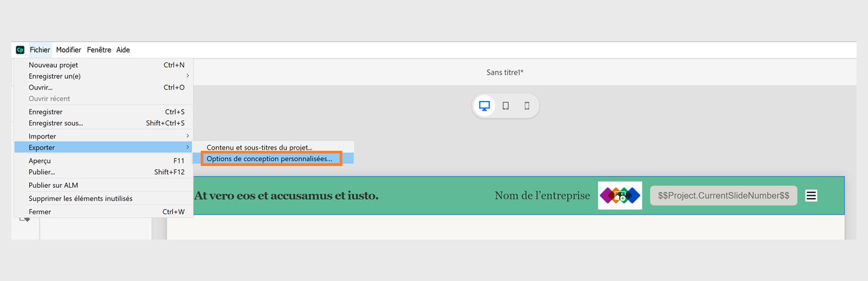Expand the Exporter submenu arrow
Viewport: 868px width, 281px height.
click(188, 148)
